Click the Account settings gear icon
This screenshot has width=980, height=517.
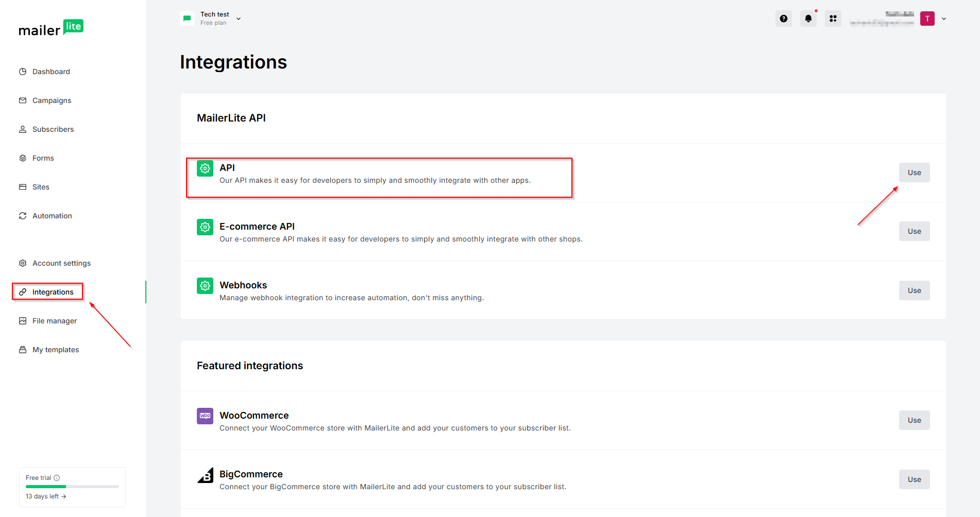pyautogui.click(x=23, y=263)
